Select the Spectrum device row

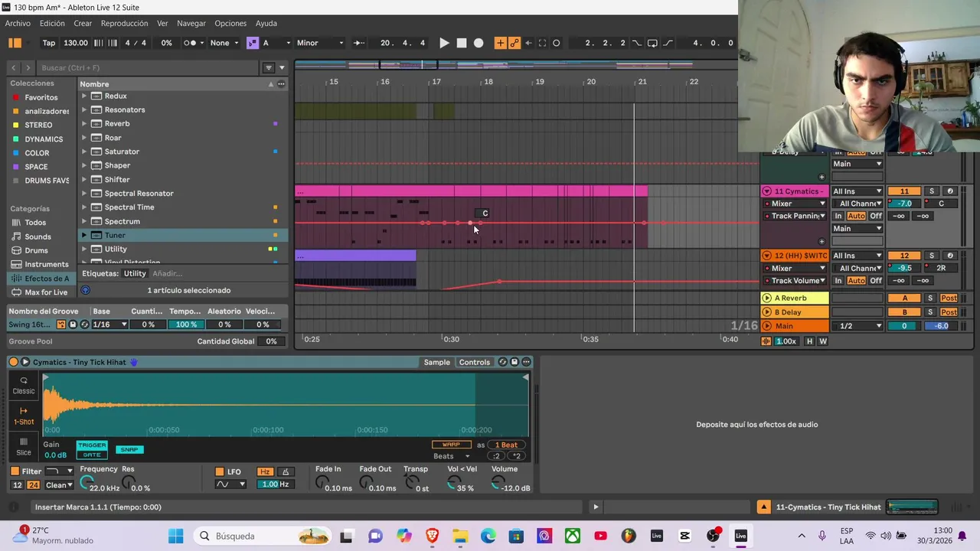182,221
